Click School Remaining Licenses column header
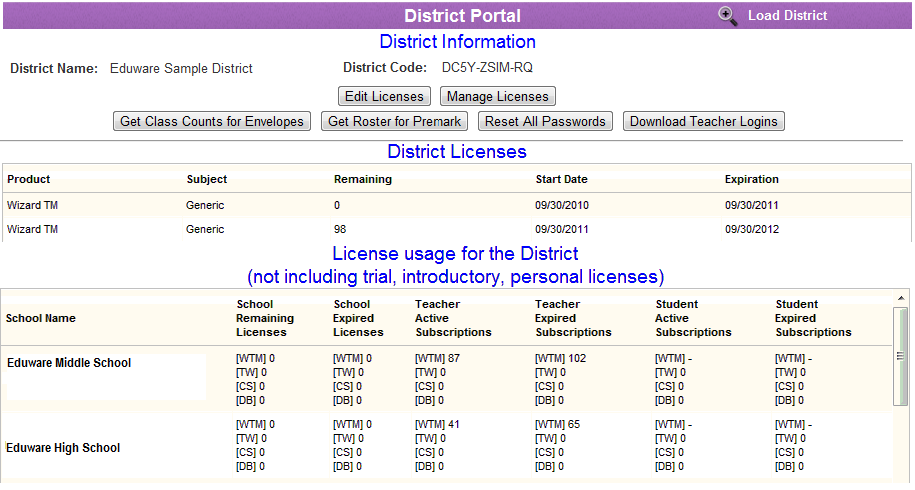915x490 pixels. [x=264, y=318]
